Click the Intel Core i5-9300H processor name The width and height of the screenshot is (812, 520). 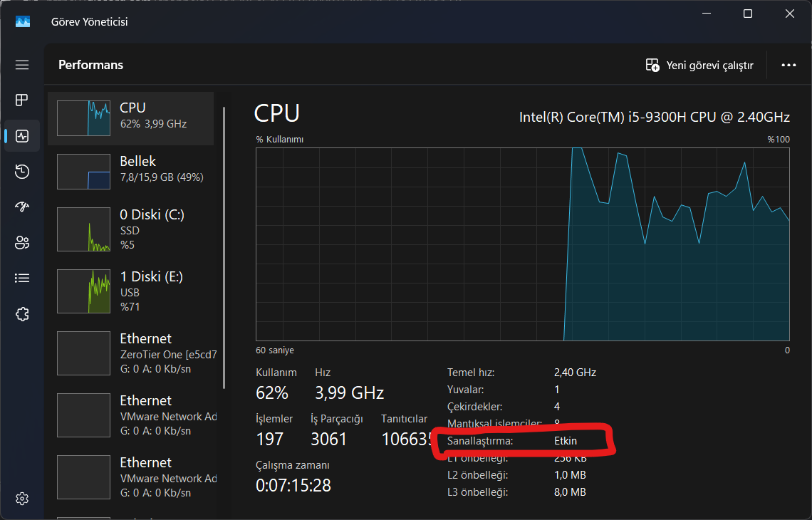(x=654, y=117)
